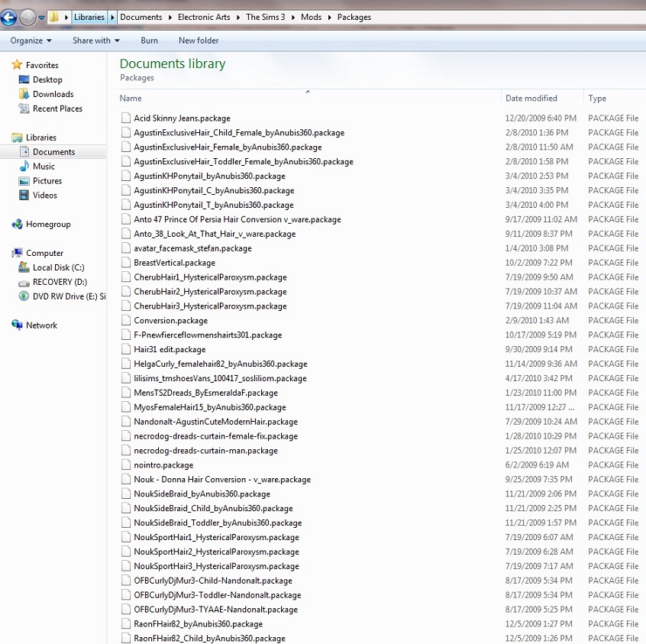
Task: Select Homegroup in navigation pane
Action: pos(41,224)
